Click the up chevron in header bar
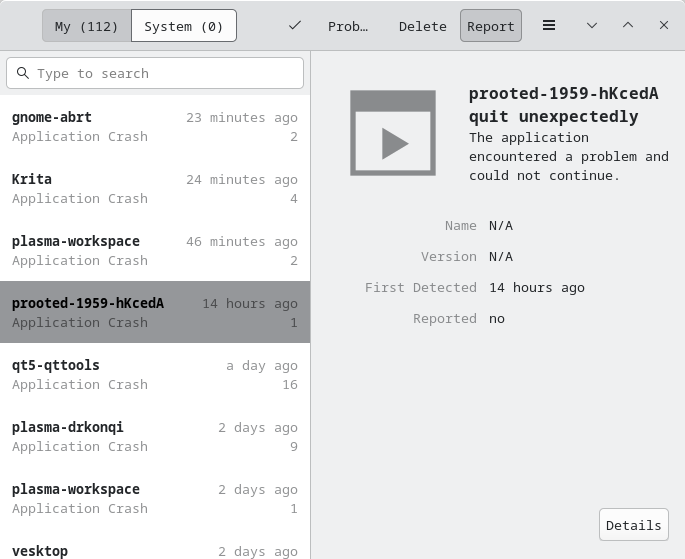 click(628, 26)
